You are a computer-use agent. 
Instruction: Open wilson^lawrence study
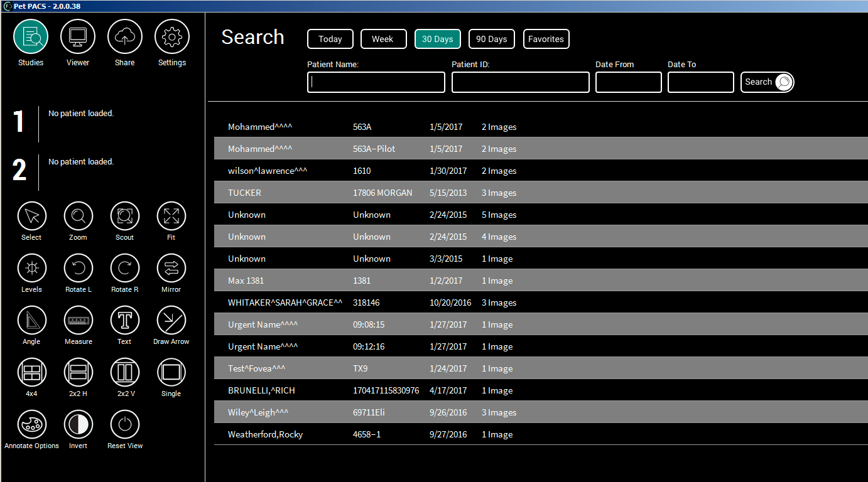tap(541, 171)
